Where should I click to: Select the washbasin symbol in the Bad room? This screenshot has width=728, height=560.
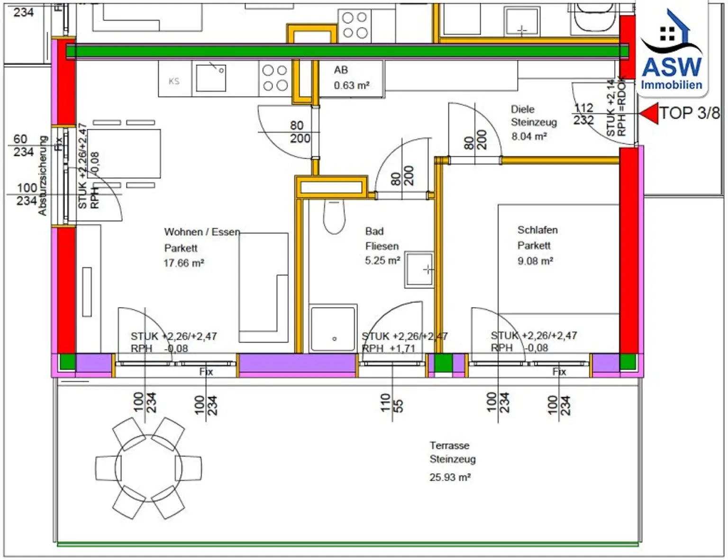(x=419, y=270)
